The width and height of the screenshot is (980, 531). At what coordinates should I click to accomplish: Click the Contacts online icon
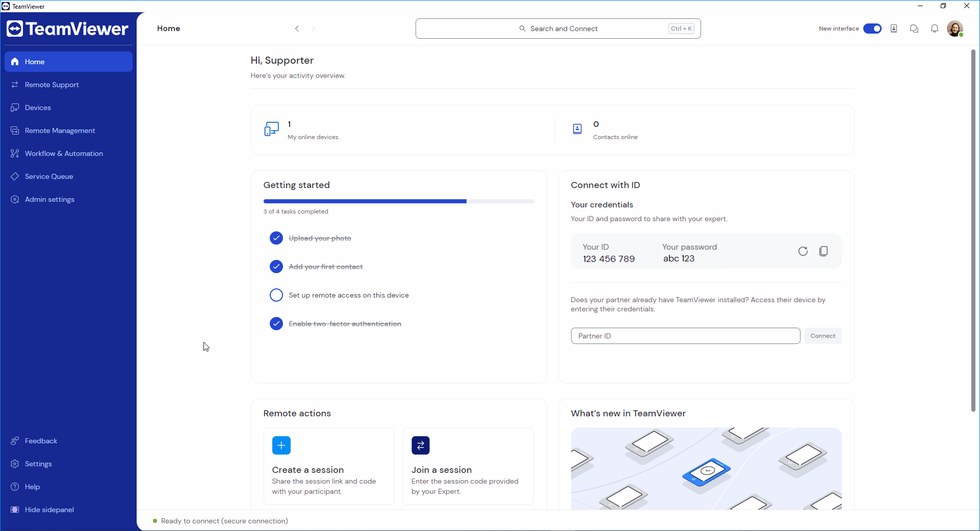(577, 129)
